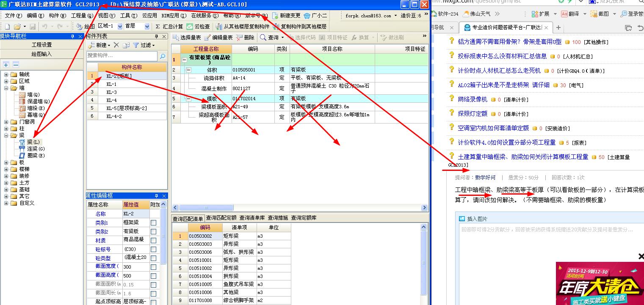Tick the 附加 checkbox for 材质 row

coord(153,240)
